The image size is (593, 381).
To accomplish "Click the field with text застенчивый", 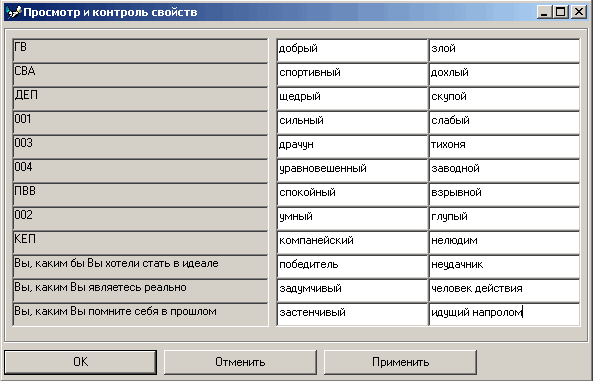I will [352, 314].
